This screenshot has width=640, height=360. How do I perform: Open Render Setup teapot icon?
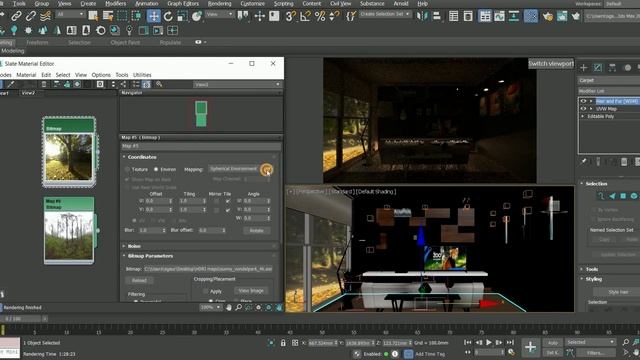tap(547, 16)
